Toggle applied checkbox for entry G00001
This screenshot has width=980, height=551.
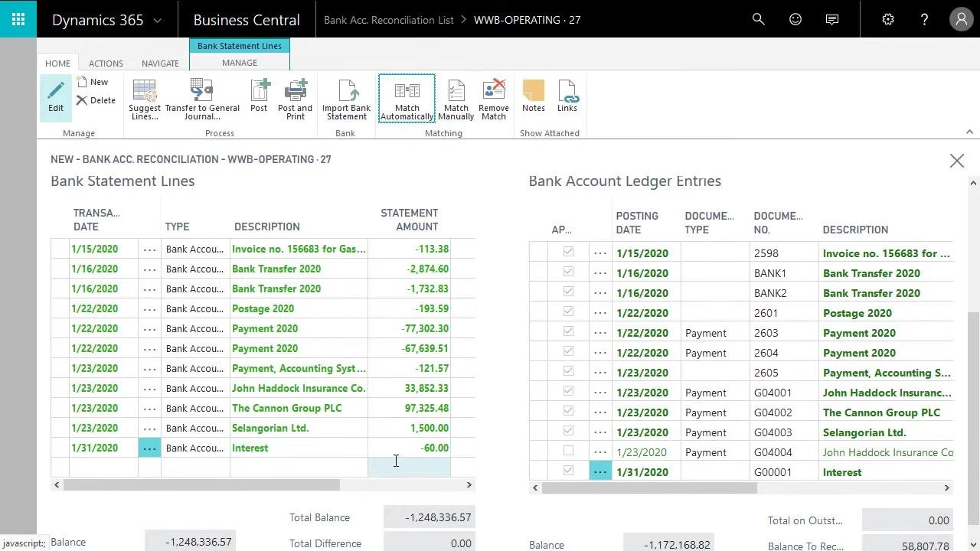pos(568,471)
